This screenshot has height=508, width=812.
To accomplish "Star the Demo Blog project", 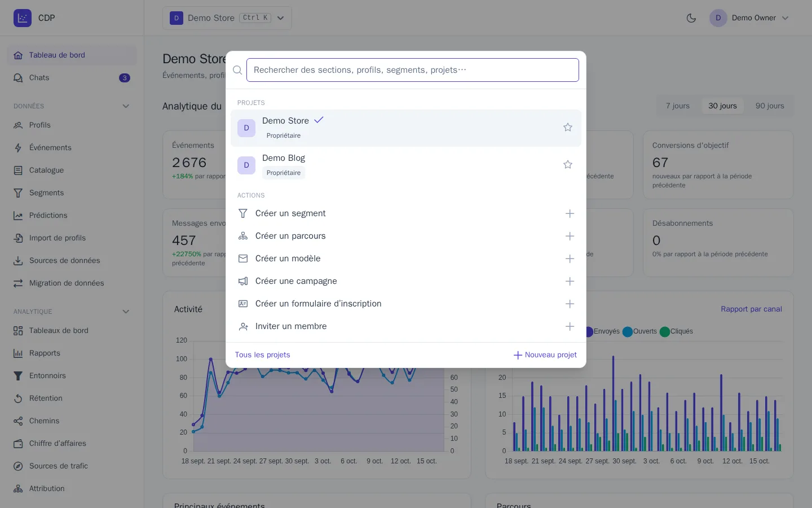I will click(x=568, y=165).
